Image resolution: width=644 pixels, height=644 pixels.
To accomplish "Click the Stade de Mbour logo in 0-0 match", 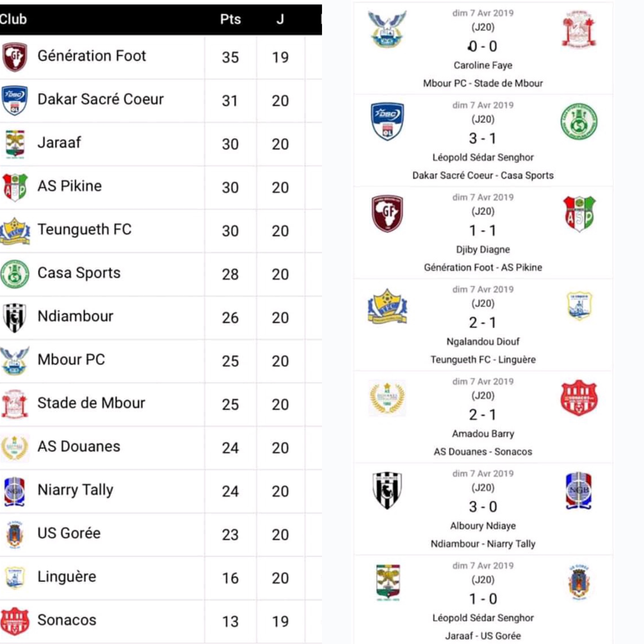I will 579,29.
